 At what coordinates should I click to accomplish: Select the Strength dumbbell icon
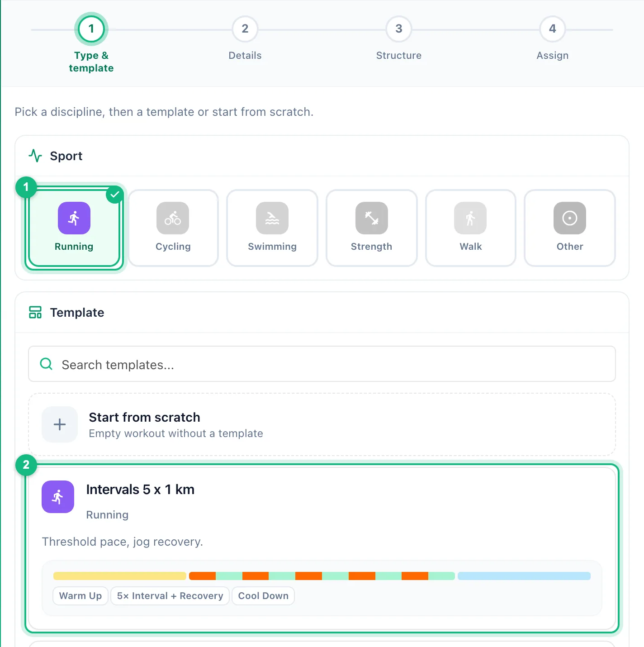372,218
